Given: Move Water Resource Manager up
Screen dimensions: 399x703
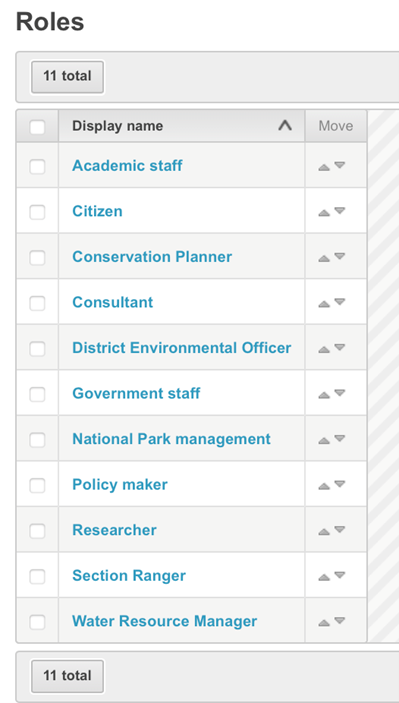Looking at the screenshot, I should point(324,623).
